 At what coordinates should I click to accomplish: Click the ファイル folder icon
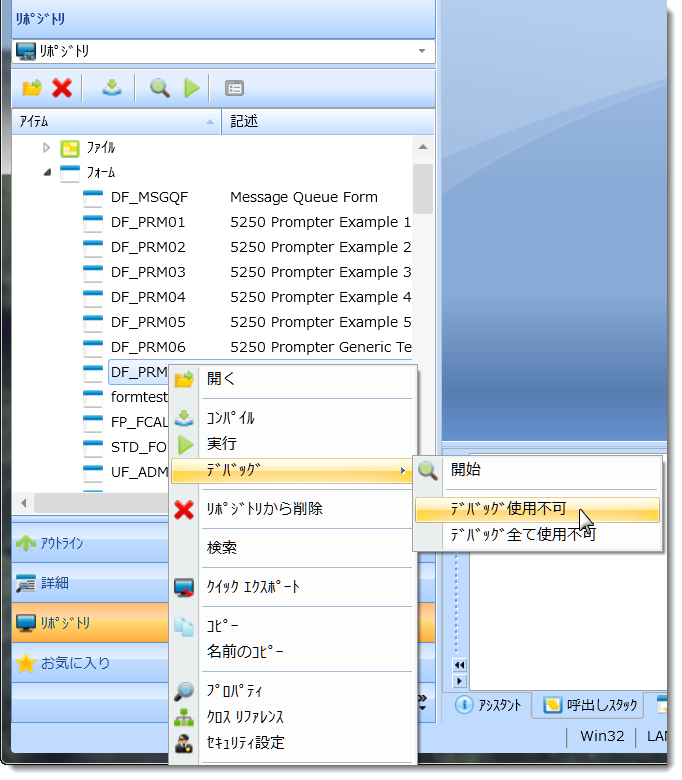70,148
